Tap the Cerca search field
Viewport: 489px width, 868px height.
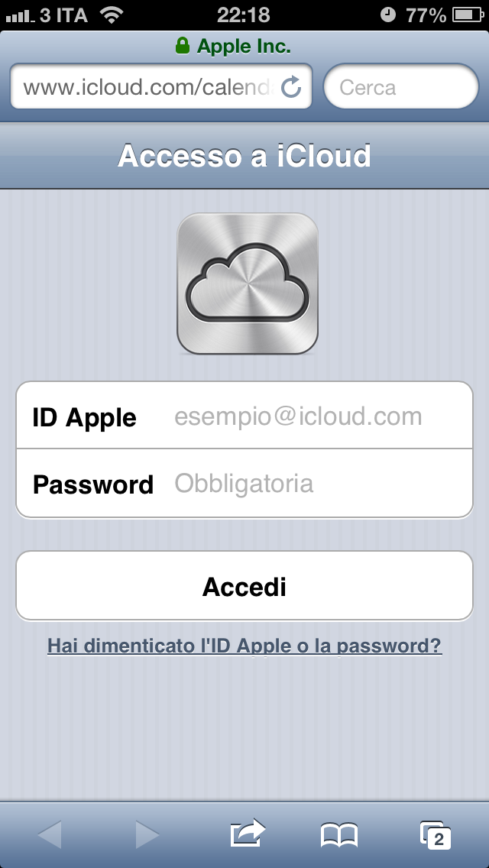400,87
